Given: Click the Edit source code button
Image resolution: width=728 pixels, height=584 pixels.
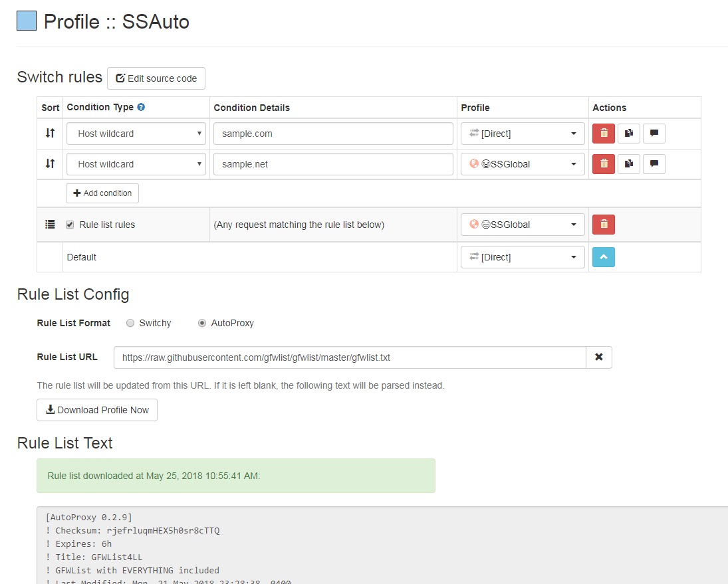Looking at the screenshot, I should click(156, 78).
